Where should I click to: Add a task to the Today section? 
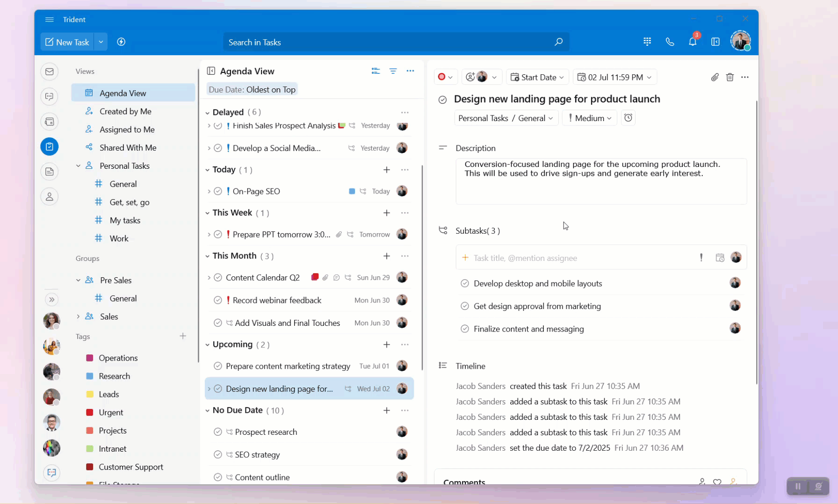(x=387, y=170)
